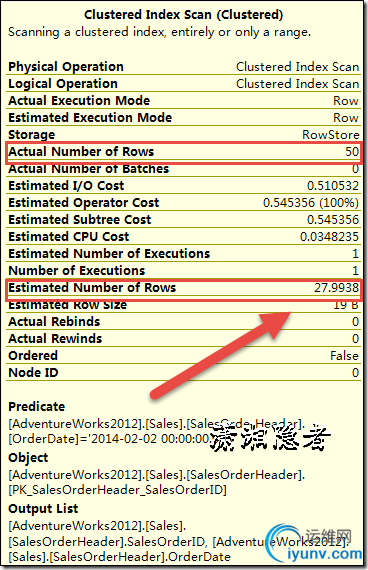Viewport: 368px width, 570px height.
Task: Select the Ordered label
Action: click(x=33, y=356)
